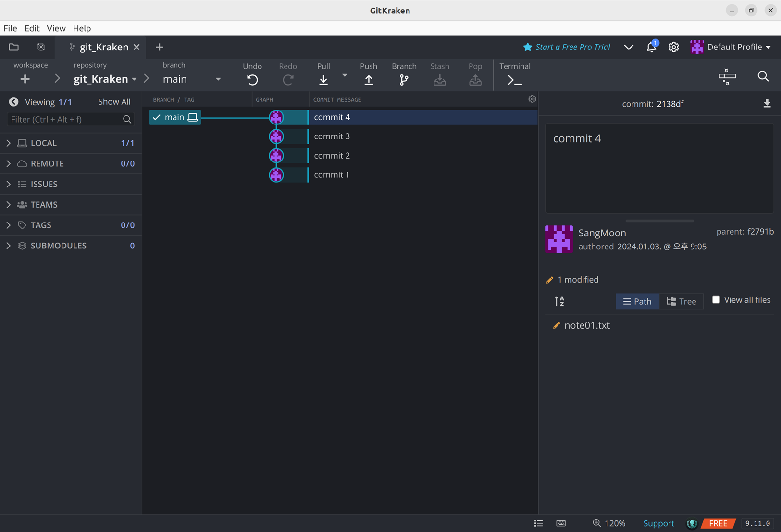This screenshot has height=532, width=781.
Task: Open the git_Kraken repository dropdown
Action: (105, 79)
